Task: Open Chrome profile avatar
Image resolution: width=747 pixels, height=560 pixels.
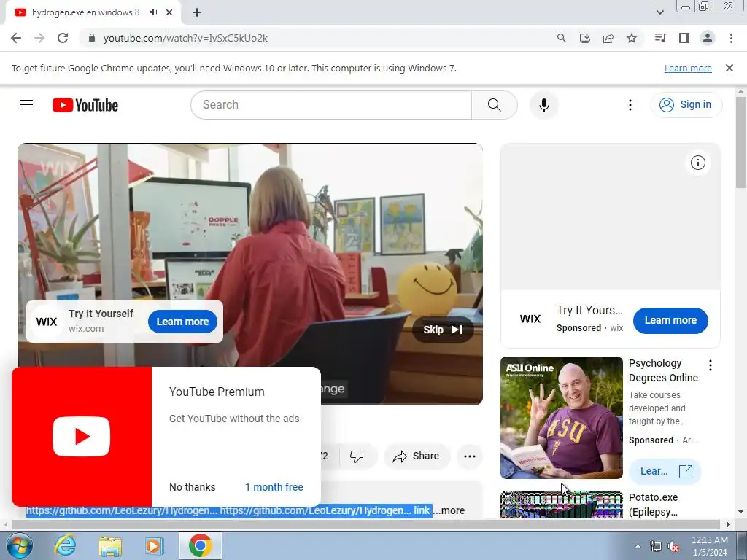Action: pos(708,38)
